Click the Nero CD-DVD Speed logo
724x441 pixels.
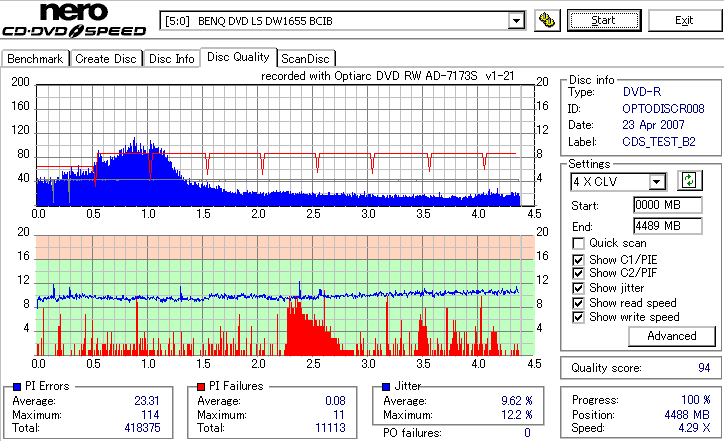pyautogui.click(x=74, y=20)
